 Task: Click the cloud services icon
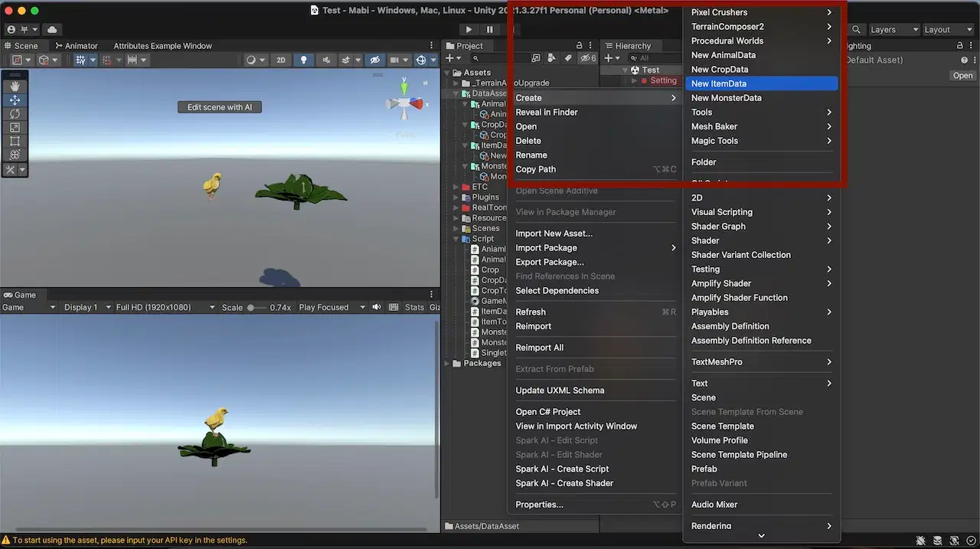[x=52, y=29]
